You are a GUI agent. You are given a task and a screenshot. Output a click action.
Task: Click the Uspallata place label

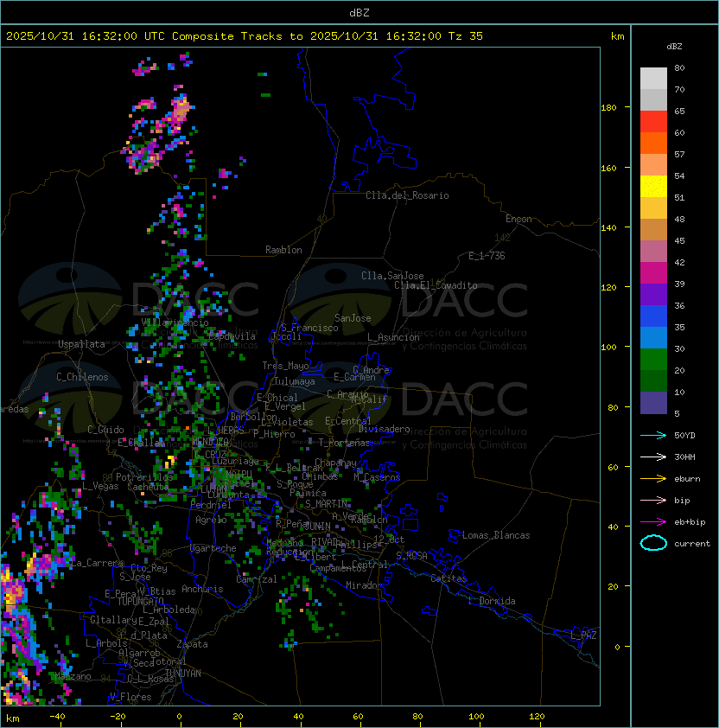pyautogui.click(x=81, y=344)
